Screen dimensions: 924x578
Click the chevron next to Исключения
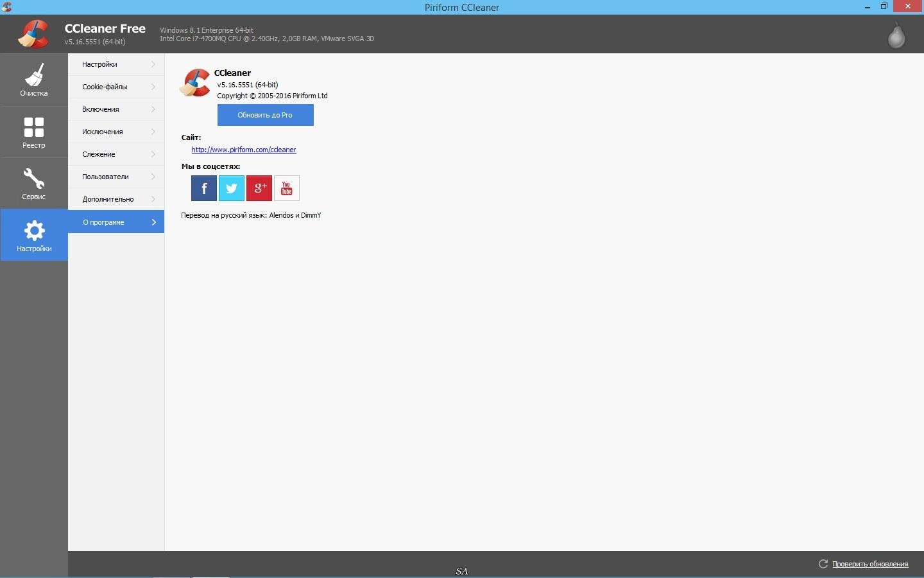click(x=153, y=132)
